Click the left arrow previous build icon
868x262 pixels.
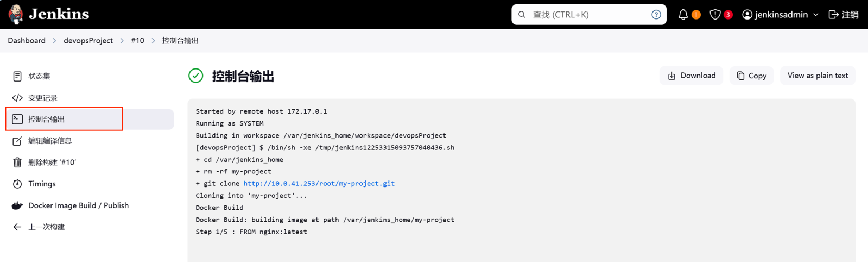pyautogui.click(x=17, y=227)
